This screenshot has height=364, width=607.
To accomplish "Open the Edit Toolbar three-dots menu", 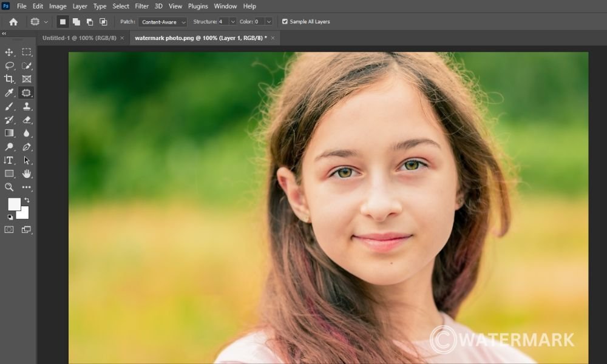I will pyautogui.click(x=26, y=187).
